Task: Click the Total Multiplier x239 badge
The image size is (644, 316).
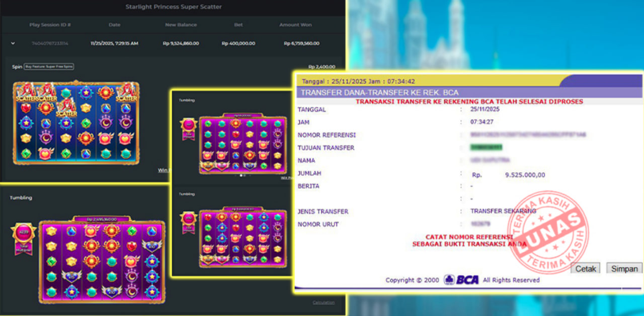Action: (x=23, y=235)
